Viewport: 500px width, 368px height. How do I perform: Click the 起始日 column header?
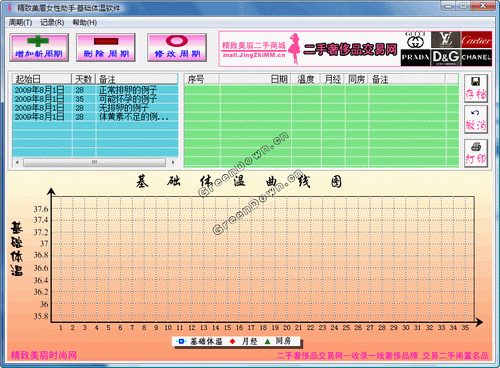point(42,79)
